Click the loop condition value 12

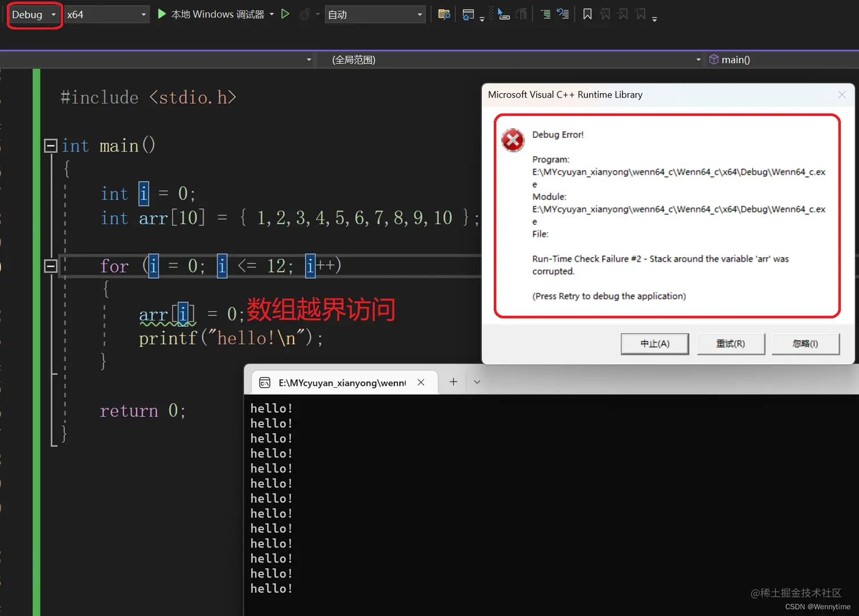(x=276, y=266)
